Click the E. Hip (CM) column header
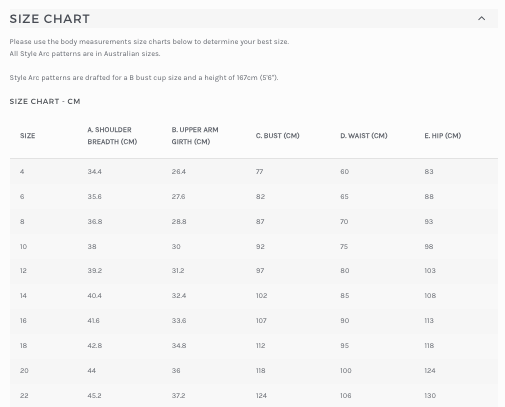 pos(443,136)
